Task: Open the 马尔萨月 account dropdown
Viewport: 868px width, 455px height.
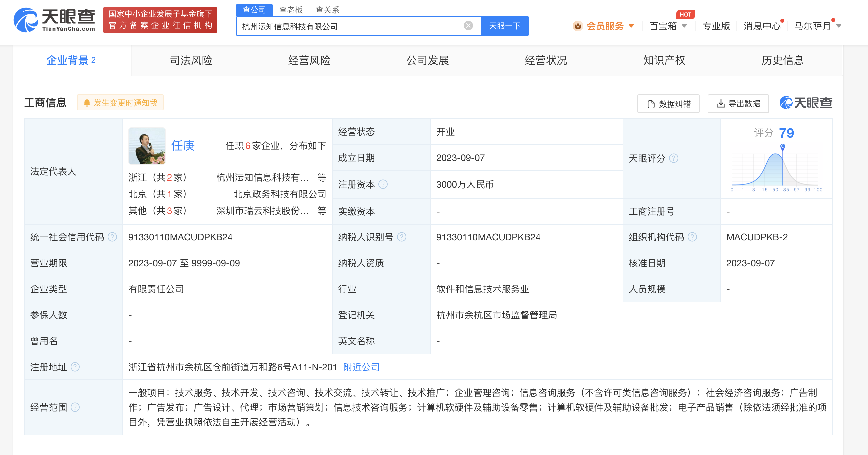Action: (x=839, y=26)
